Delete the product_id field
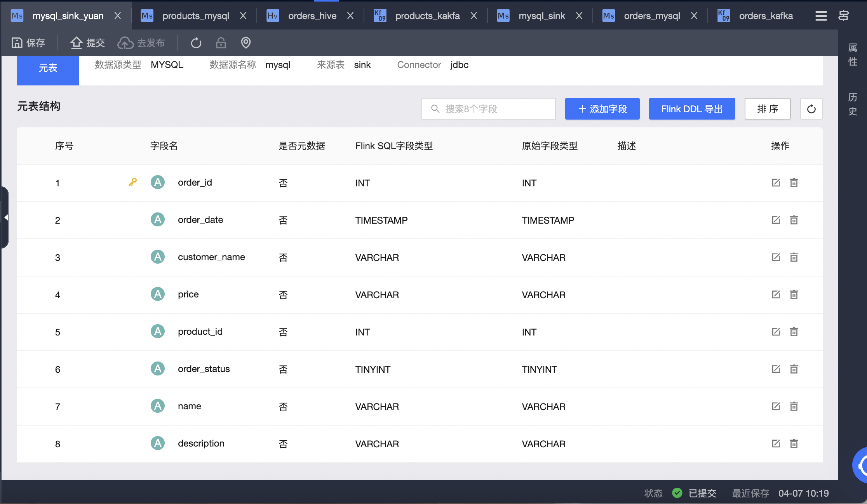This screenshot has height=504, width=867. [794, 332]
